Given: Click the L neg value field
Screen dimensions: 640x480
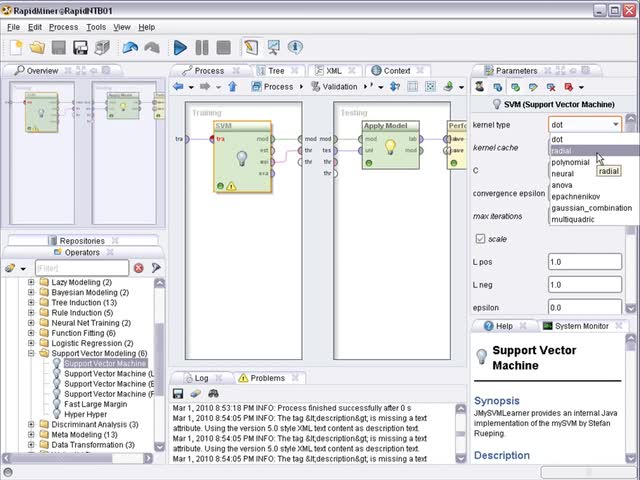Looking at the screenshot, I should click(585, 284).
